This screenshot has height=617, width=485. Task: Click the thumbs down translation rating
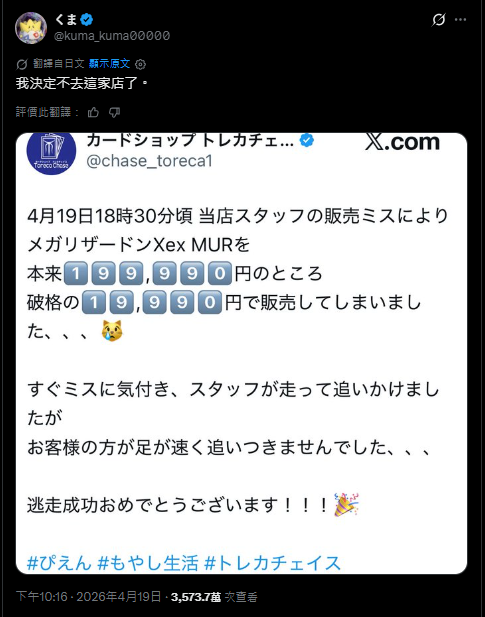coord(114,113)
